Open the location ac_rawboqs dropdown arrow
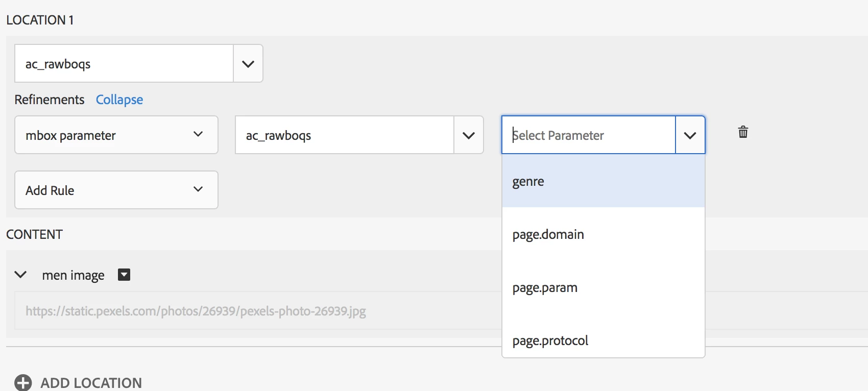This screenshot has height=391, width=868. (248, 64)
